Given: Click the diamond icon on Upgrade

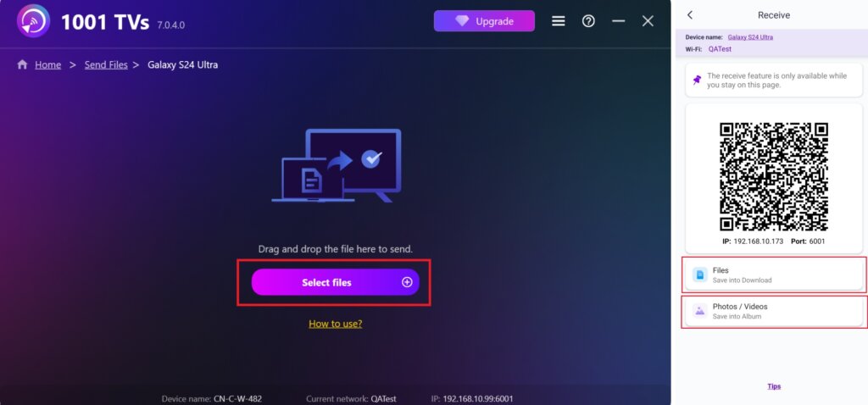Looking at the screenshot, I should (462, 21).
